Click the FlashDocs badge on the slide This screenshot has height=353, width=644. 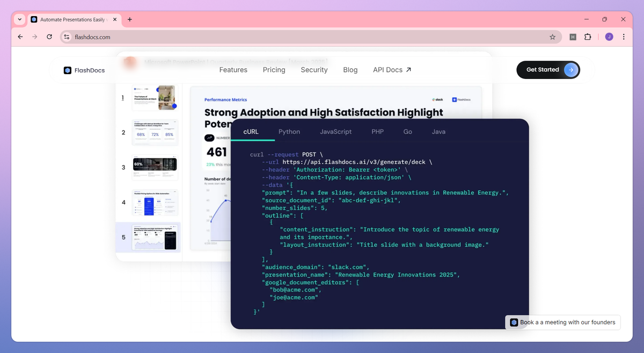click(462, 100)
